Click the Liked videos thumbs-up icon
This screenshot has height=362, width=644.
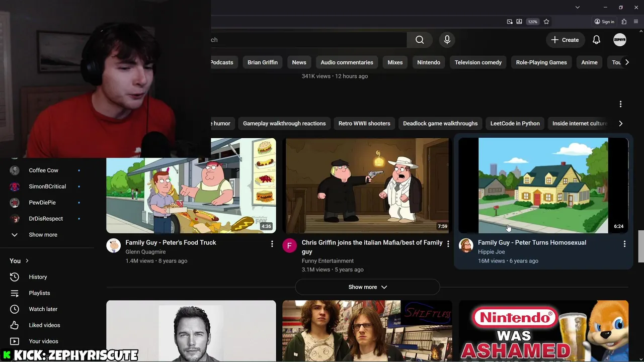click(x=15, y=325)
